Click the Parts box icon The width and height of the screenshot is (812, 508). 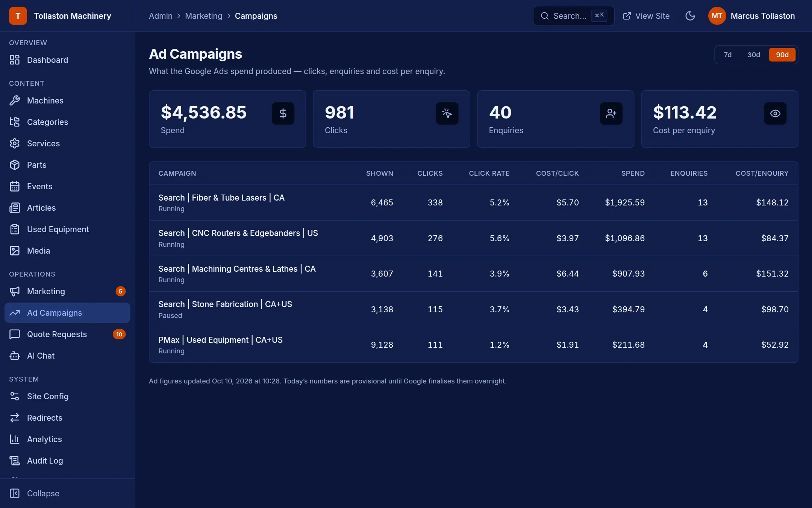click(x=15, y=165)
